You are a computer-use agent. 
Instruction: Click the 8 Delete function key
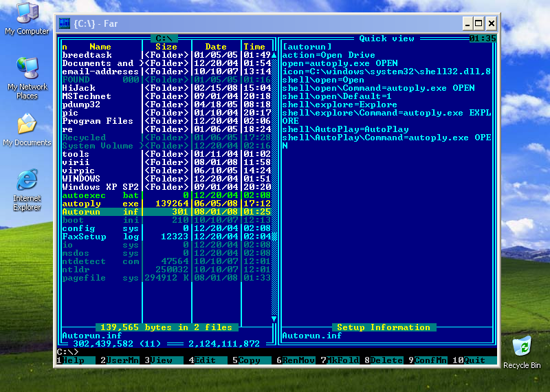pos(384,360)
